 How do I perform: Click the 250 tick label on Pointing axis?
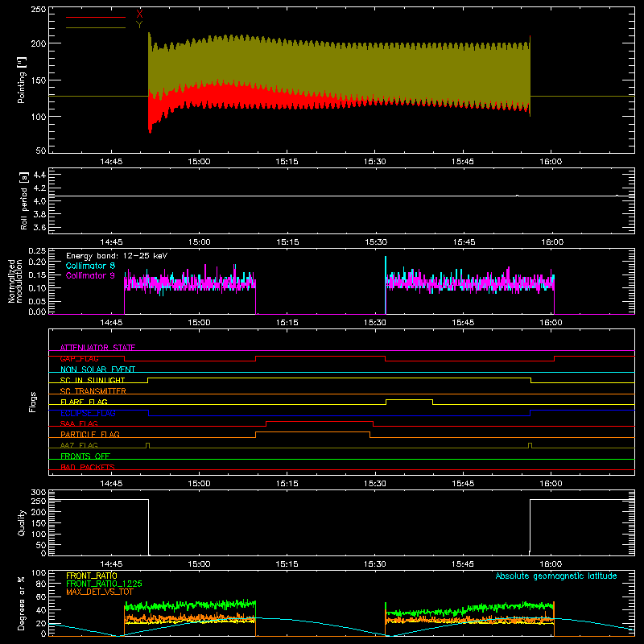(39, 9)
